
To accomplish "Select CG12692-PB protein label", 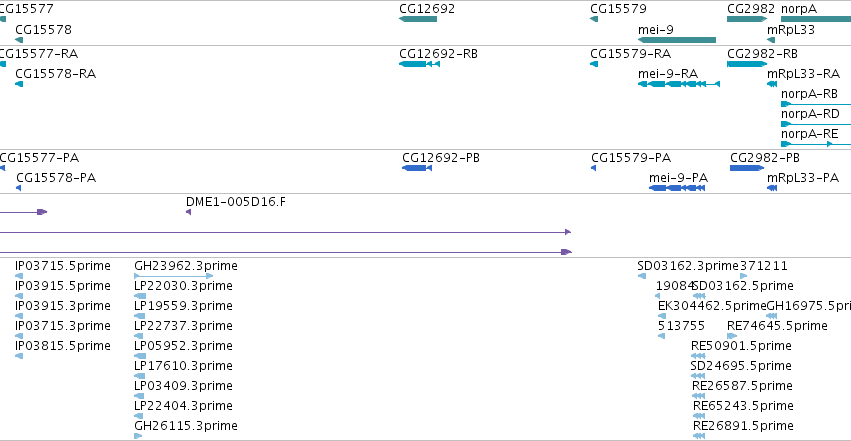I will pos(441,158).
